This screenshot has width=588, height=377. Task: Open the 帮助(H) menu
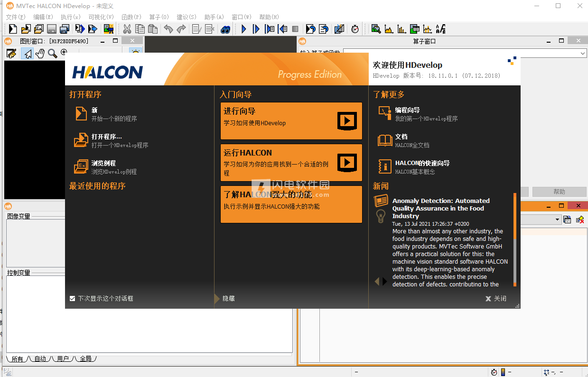[x=269, y=17]
